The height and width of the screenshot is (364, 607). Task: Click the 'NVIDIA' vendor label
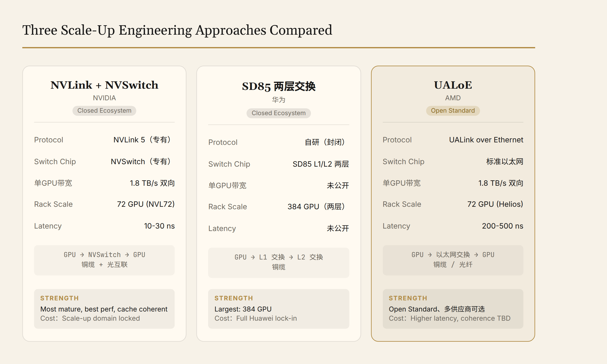[x=104, y=98]
